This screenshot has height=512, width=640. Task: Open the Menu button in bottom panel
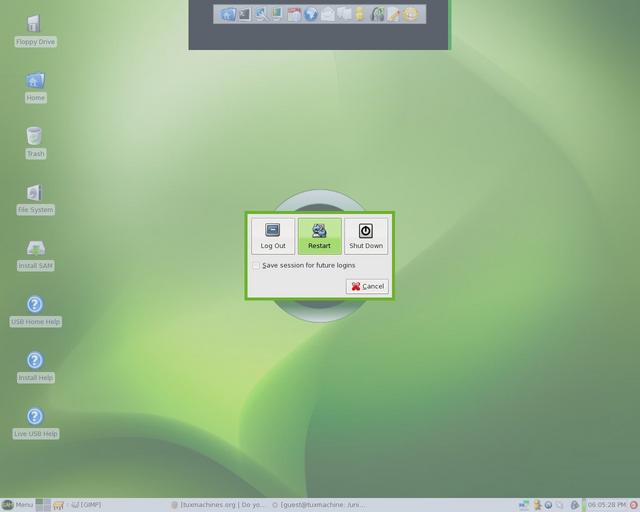coord(17,505)
